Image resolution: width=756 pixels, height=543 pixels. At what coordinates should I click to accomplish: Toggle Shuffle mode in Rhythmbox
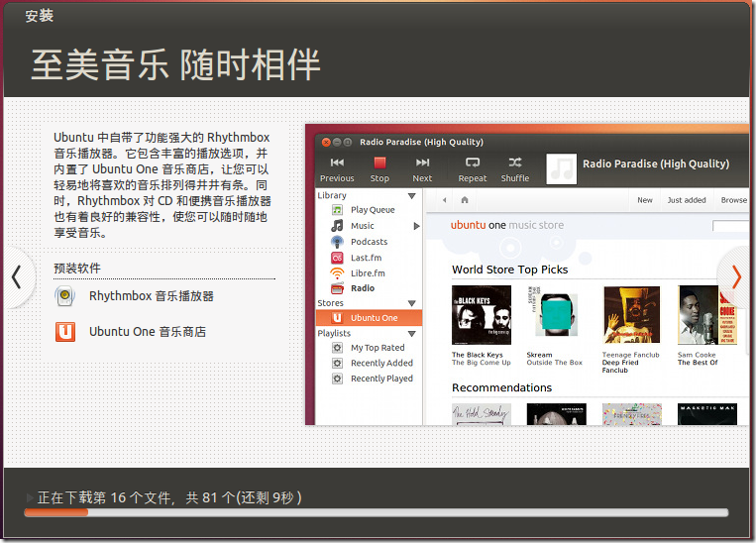pyautogui.click(x=515, y=169)
